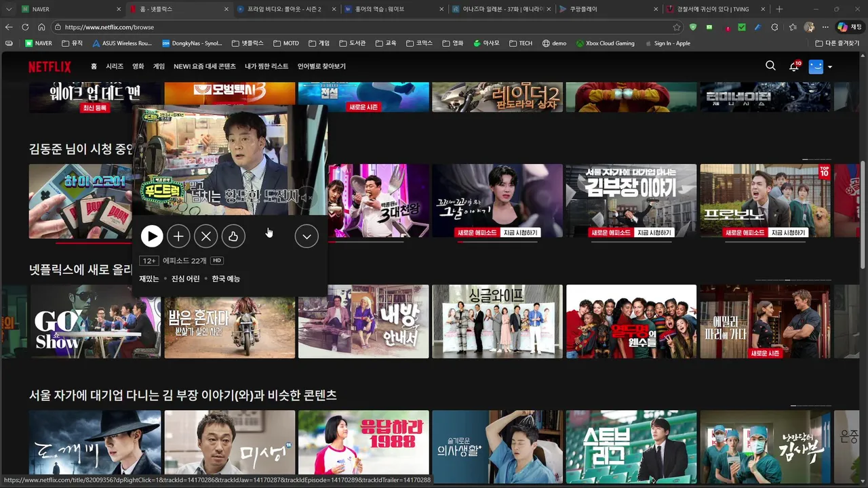Screen dimensions: 868x488
Task: Open the 프로보노 thumbnail
Action: click(x=765, y=201)
